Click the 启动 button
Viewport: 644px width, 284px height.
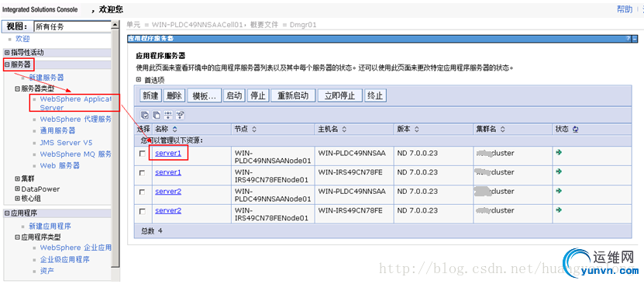[235, 95]
